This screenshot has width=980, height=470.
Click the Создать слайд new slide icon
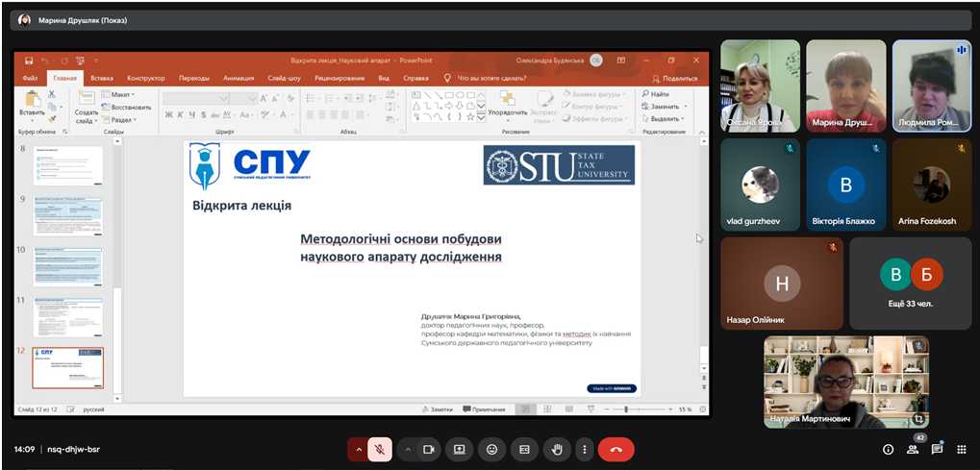87,97
